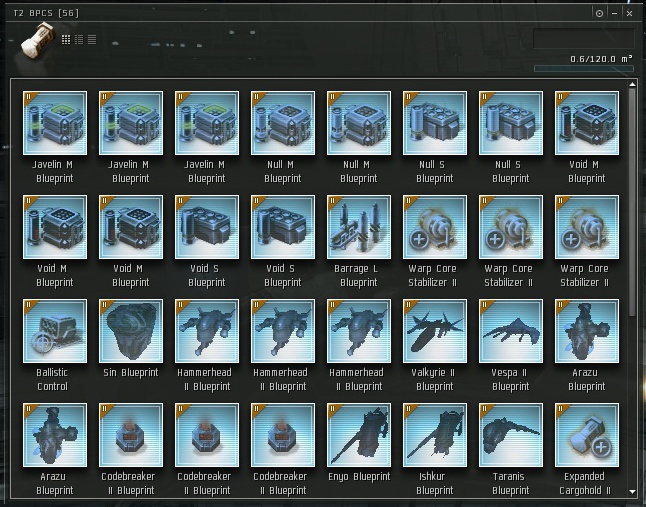The height and width of the screenshot is (507, 646).
Task: Select the right Null M Blueprint icon
Action: 359,123
